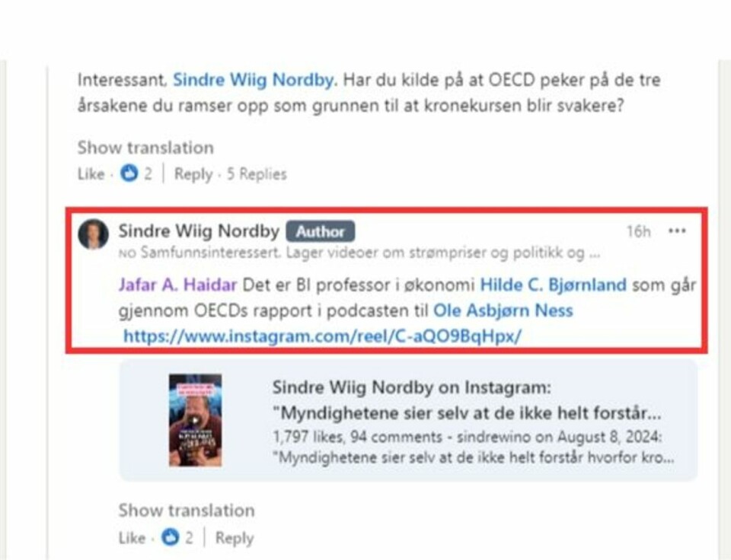Image resolution: width=731 pixels, height=560 pixels.
Task: Reply to the first comment
Action: (x=193, y=174)
